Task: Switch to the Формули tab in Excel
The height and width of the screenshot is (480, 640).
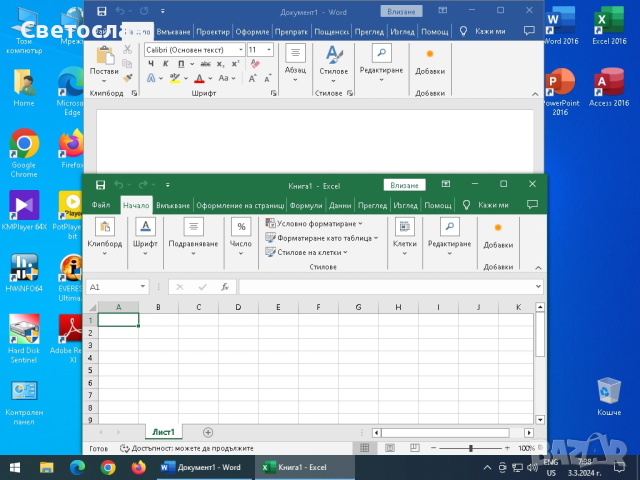Action: [x=306, y=205]
